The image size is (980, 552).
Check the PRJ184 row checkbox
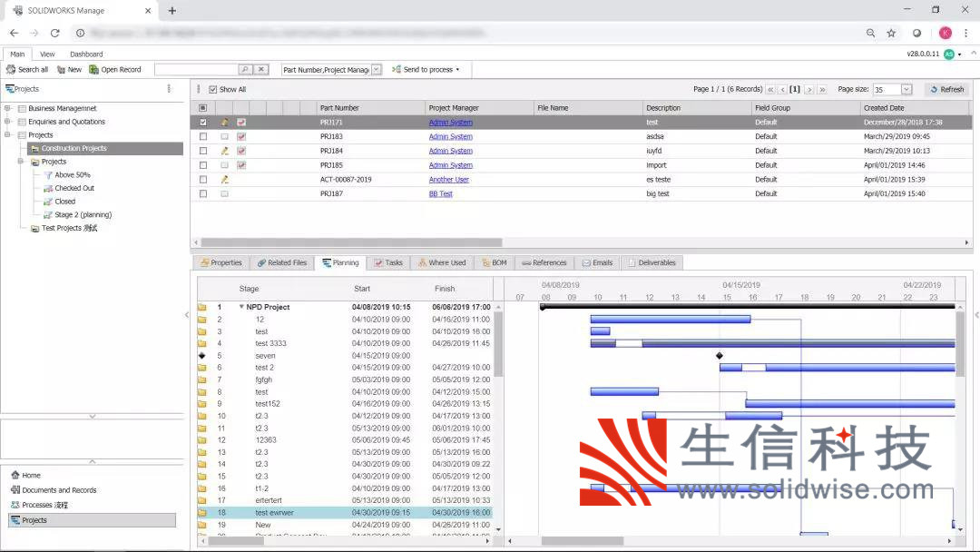coord(203,151)
